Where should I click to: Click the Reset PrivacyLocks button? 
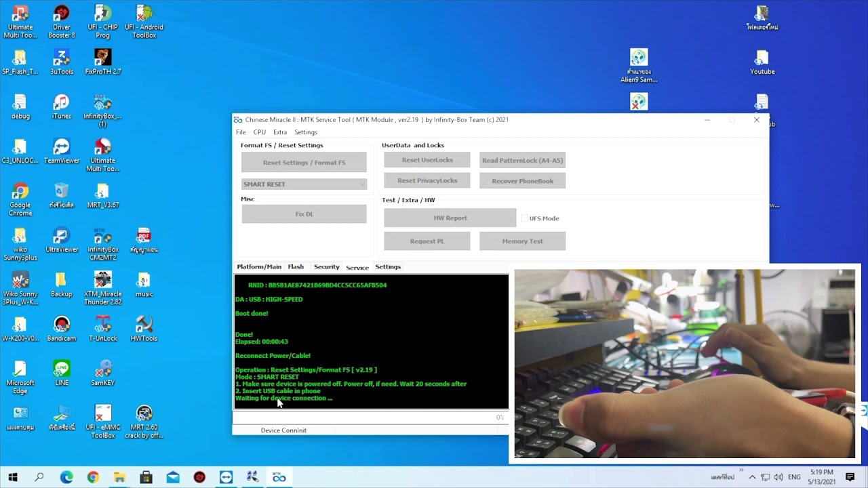click(427, 180)
